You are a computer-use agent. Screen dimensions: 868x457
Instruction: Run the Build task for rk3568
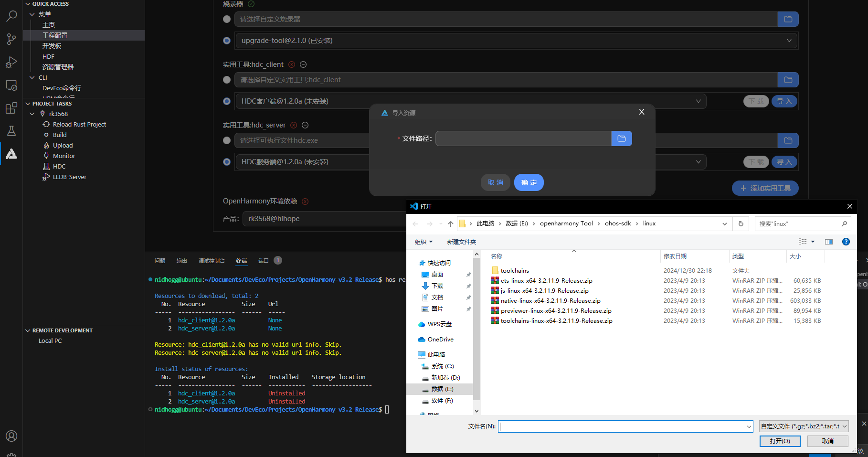[60, 135]
